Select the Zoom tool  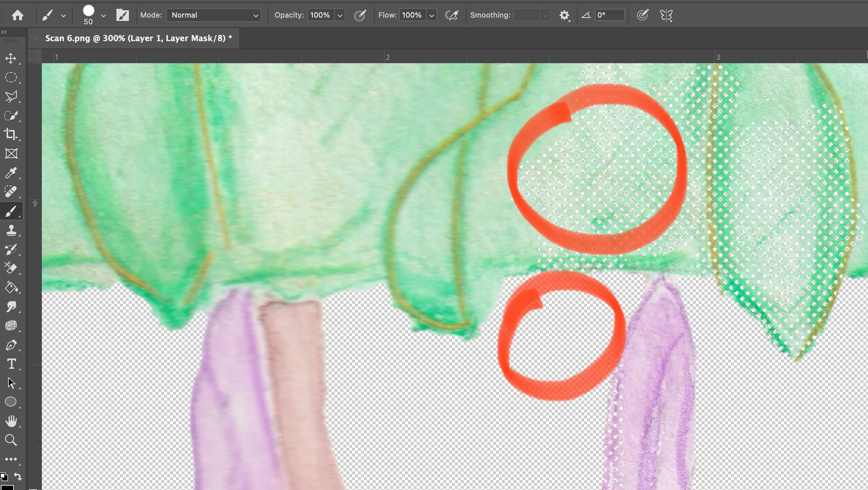[11, 440]
